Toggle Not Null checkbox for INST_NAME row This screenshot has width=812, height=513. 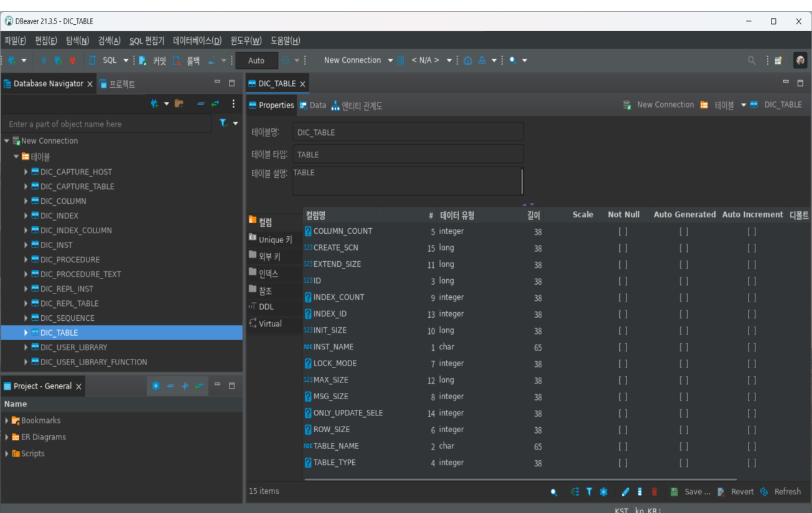coord(623,347)
